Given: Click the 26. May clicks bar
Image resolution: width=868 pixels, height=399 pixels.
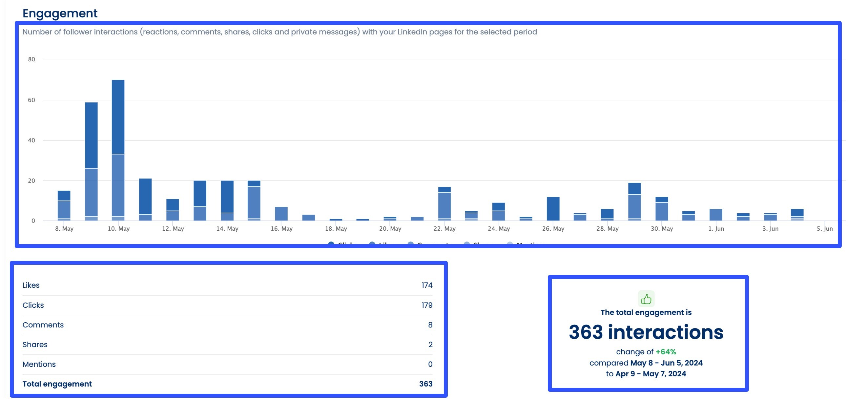Looking at the screenshot, I should coord(553,209).
